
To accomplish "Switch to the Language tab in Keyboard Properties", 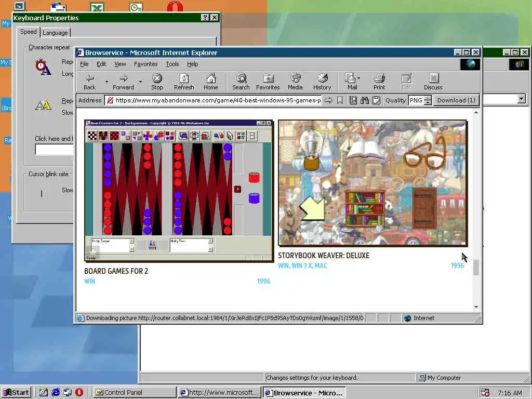I will coord(55,33).
